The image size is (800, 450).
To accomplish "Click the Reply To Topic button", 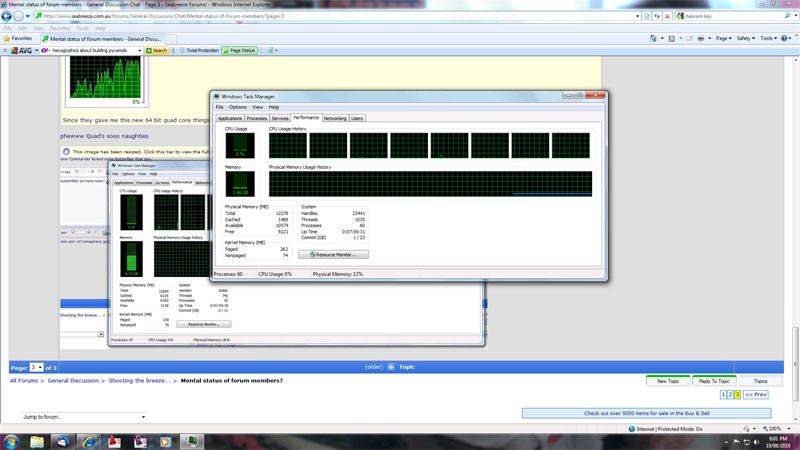I will click(713, 381).
